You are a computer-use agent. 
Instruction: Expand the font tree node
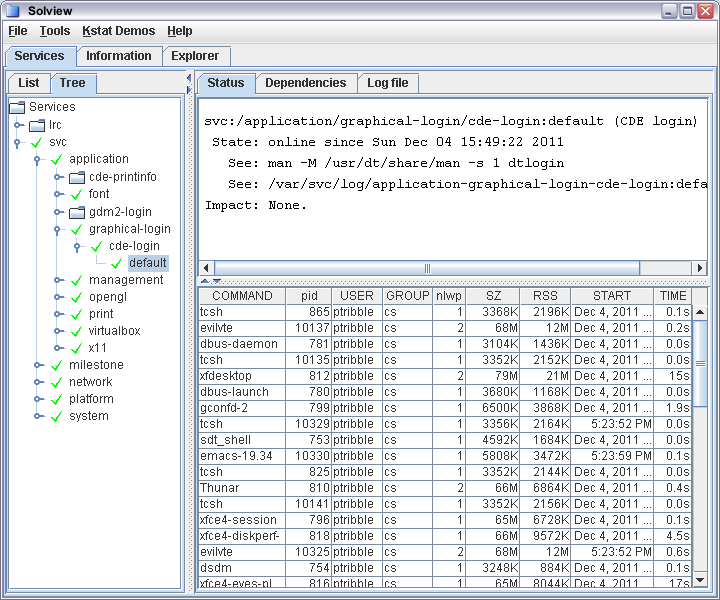click(58, 194)
